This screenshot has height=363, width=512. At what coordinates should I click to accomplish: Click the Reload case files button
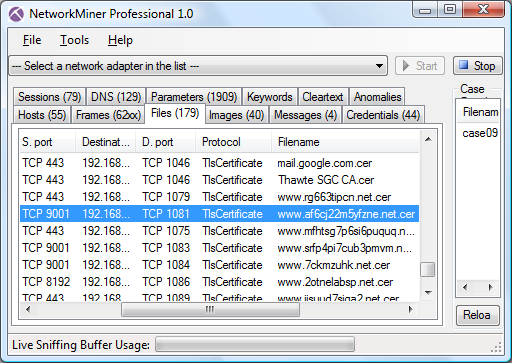tap(478, 315)
